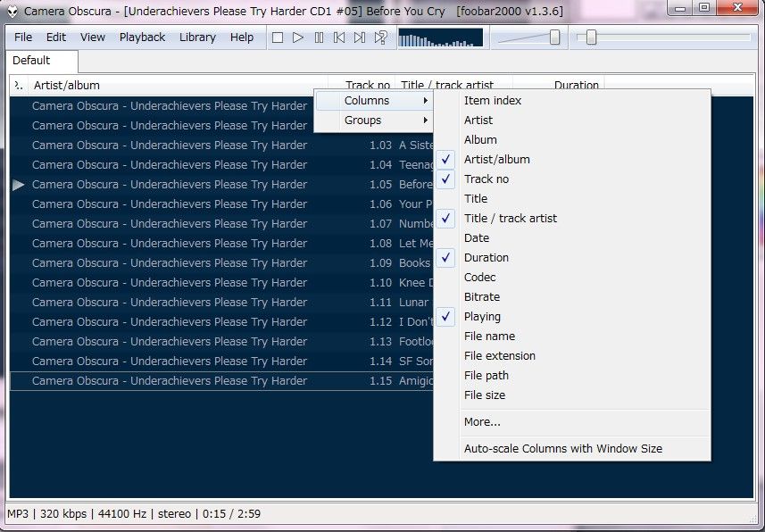Click the Random playback button
765x532 pixels.
[x=380, y=37]
